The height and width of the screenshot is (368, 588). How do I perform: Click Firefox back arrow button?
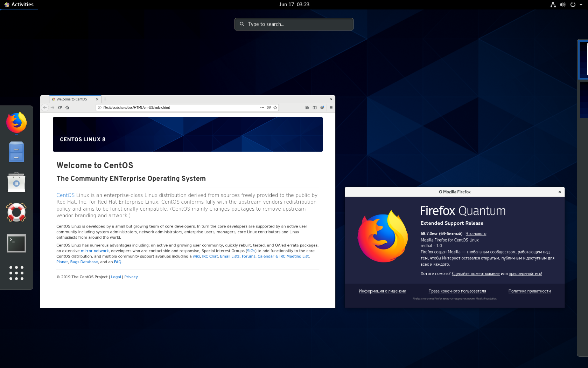[45, 108]
